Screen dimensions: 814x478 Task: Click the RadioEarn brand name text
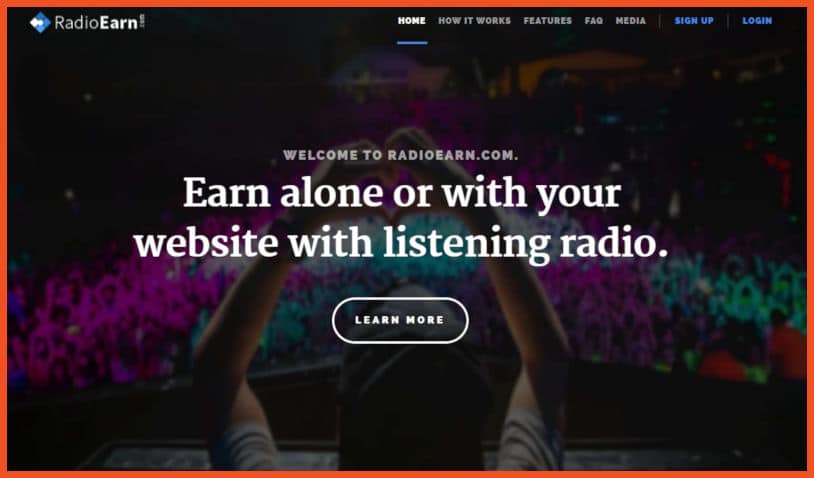pos(96,23)
